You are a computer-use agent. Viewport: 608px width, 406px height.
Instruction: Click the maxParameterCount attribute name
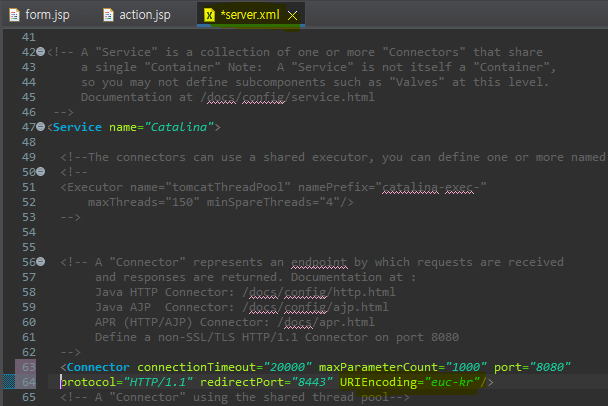click(x=378, y=367)
